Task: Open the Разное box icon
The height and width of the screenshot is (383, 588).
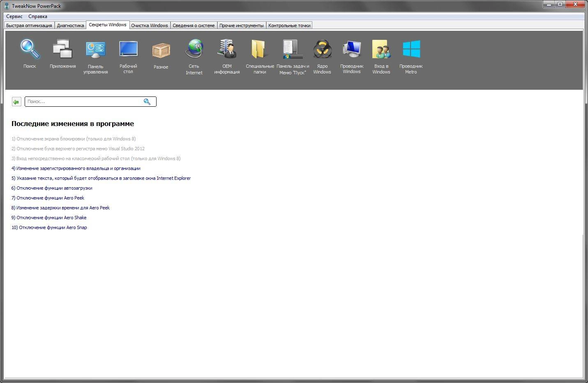Action: (x=161, y=50)
